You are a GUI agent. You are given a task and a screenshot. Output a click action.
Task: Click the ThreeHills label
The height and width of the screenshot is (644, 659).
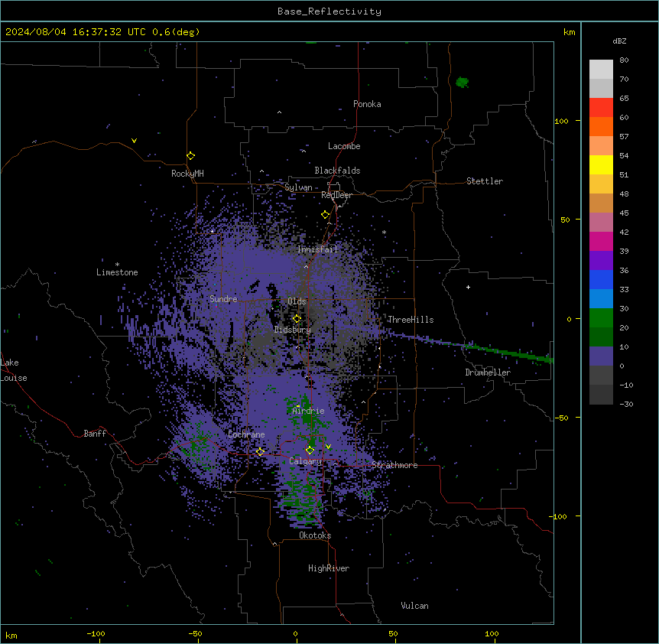pos(411,320)
